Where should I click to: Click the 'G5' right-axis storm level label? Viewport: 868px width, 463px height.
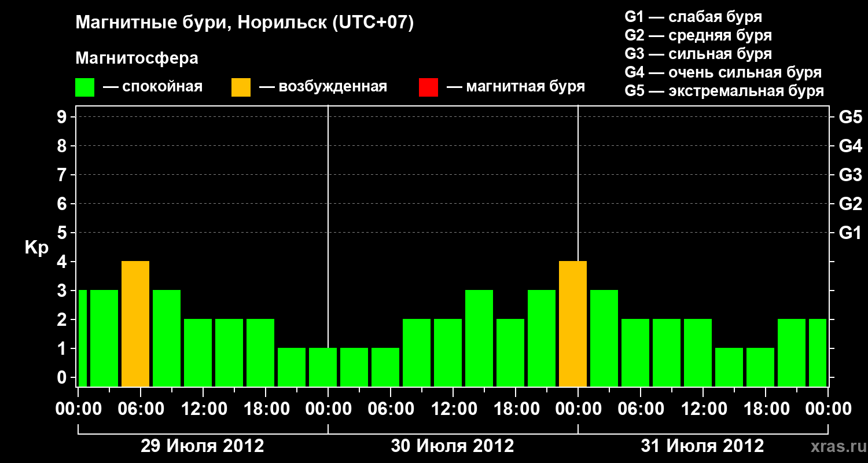point(850,117)
